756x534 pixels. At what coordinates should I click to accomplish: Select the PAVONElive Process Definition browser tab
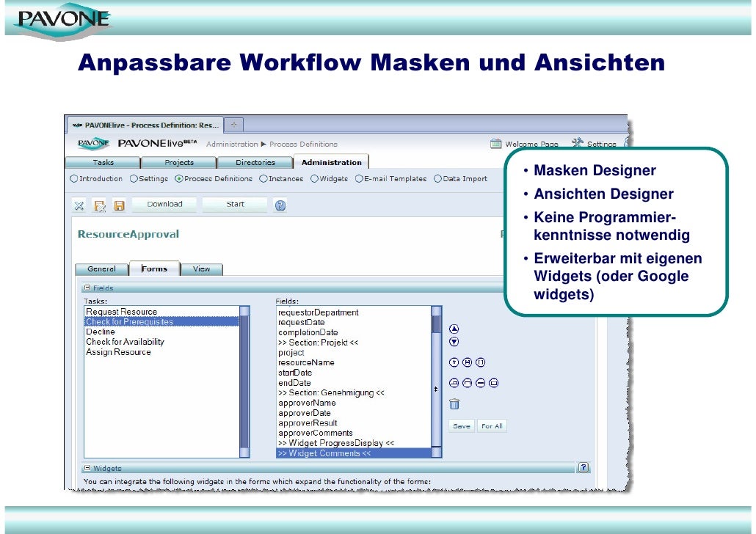point(145,125)
